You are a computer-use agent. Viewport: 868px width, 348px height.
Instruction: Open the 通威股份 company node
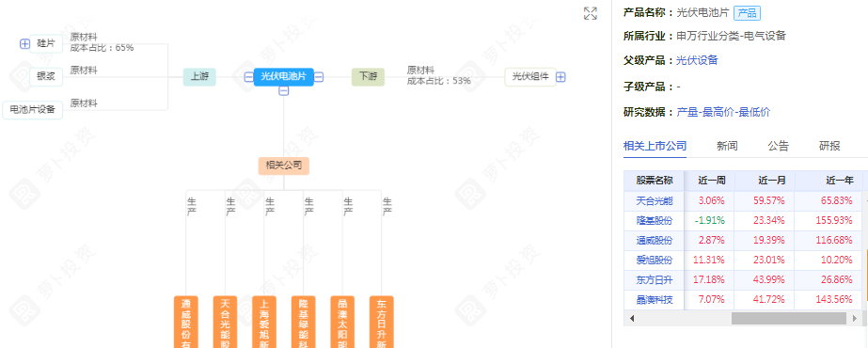185,322
